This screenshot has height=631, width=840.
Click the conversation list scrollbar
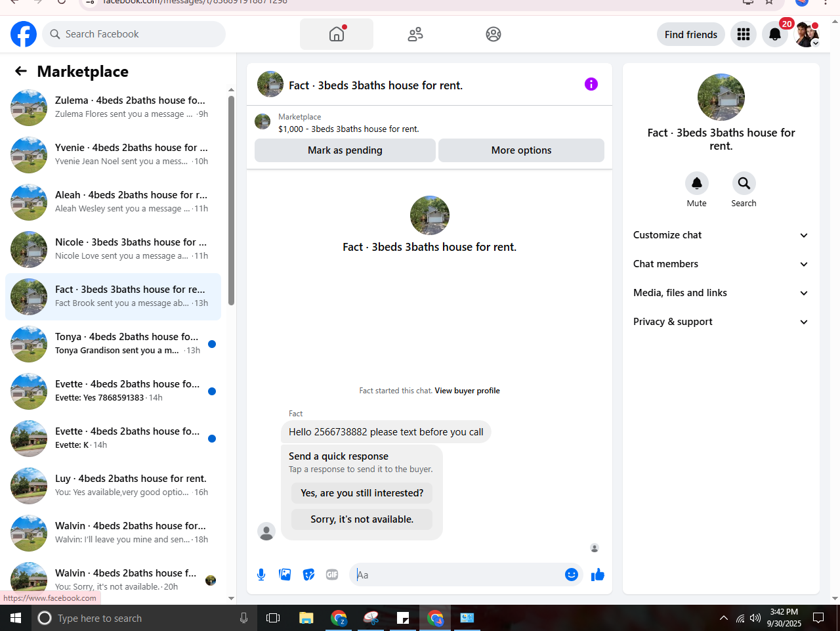(231, 200)
